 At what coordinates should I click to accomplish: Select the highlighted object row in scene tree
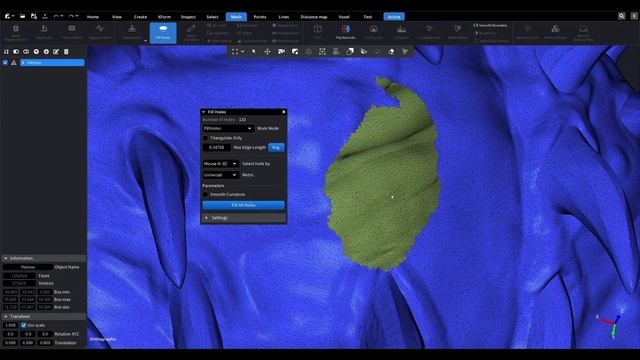pos(52,62)
